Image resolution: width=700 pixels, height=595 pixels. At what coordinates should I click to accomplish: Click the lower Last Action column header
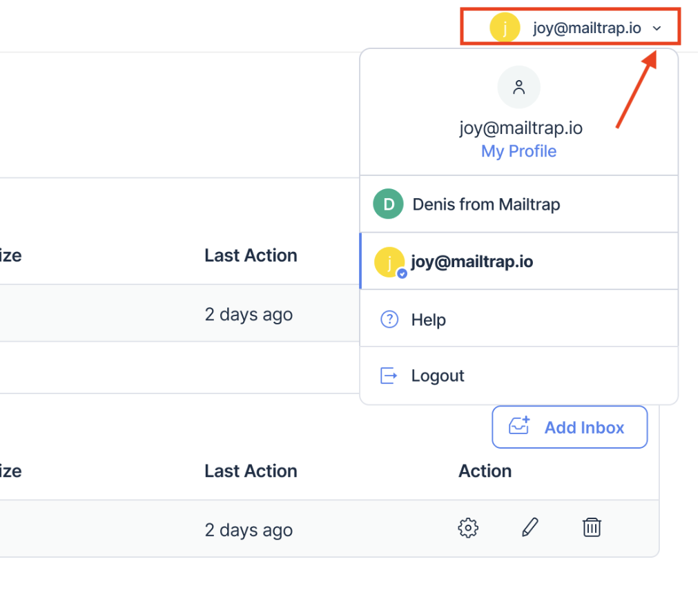[251, 471]
